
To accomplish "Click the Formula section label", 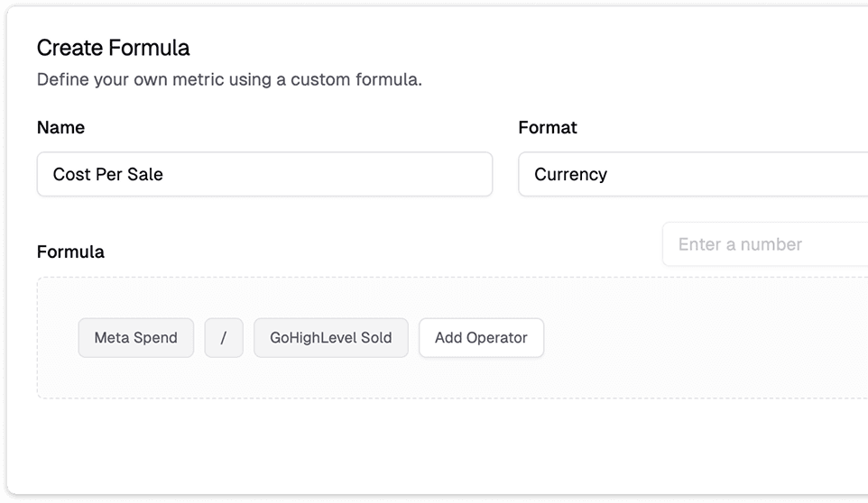I will point(70,251).
